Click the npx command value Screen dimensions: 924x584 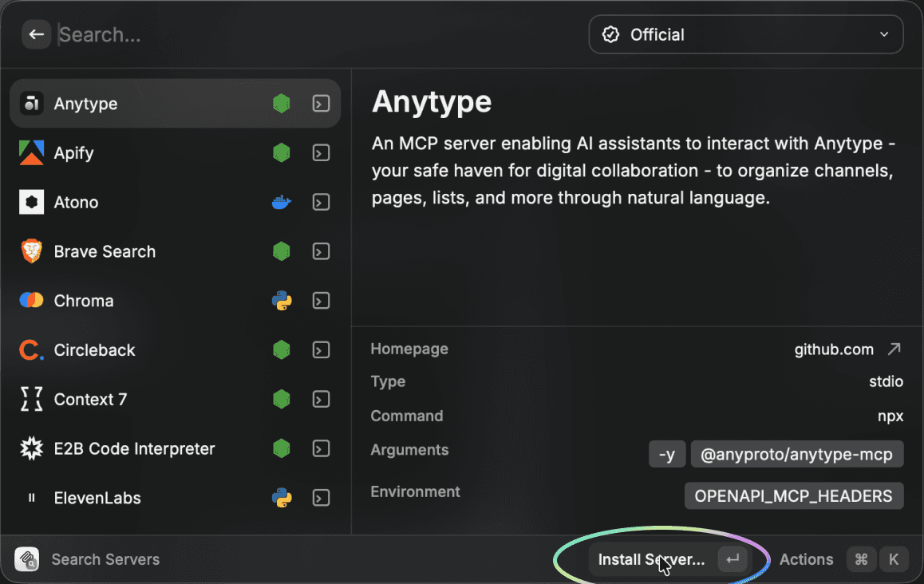tap(890, 416)
